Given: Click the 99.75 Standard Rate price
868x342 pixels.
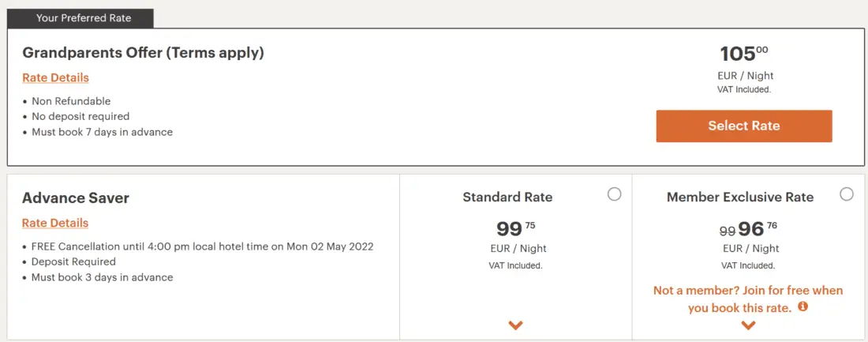Looking at the screenshot, I should pos(515,229).
